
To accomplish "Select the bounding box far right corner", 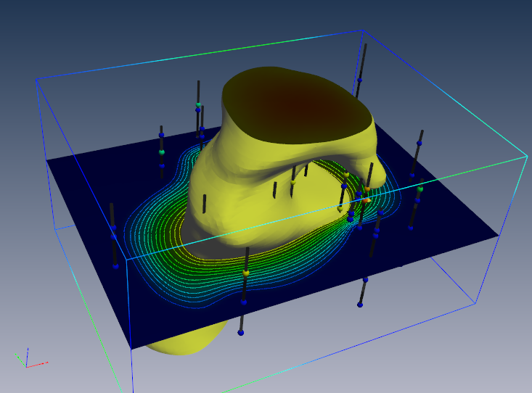I will 526,155.
